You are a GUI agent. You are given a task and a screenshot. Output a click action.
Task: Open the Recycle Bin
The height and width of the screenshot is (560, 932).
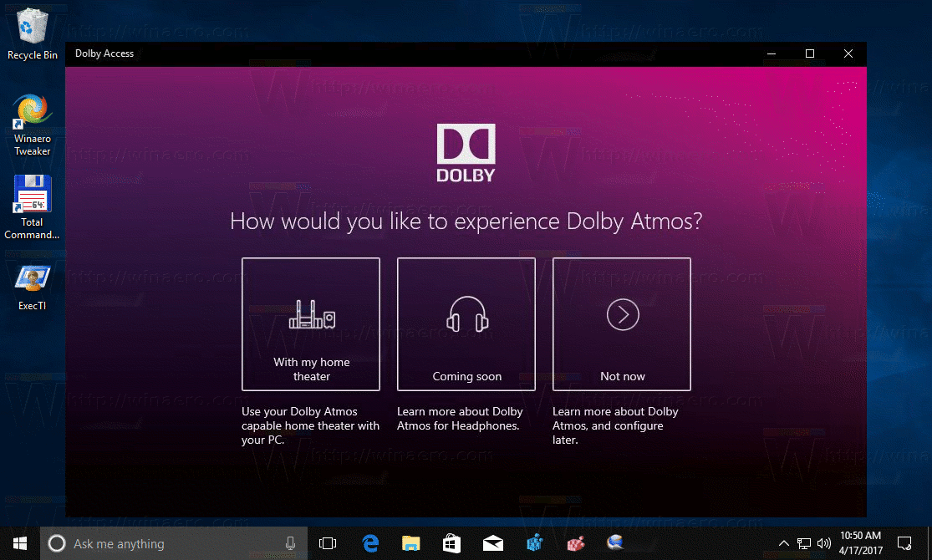pyautogui.click(x=32, y=25)
